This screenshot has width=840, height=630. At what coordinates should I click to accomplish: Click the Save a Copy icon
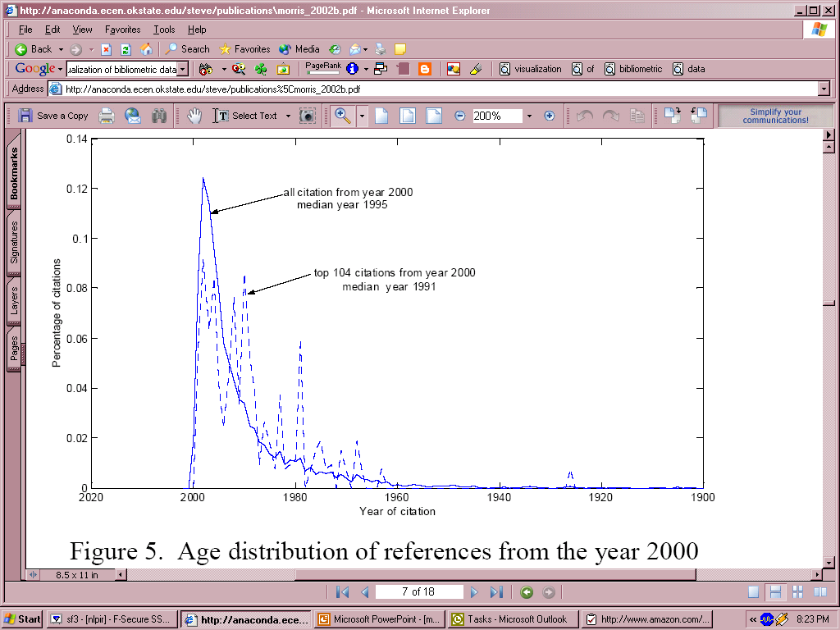coord(25,116)
